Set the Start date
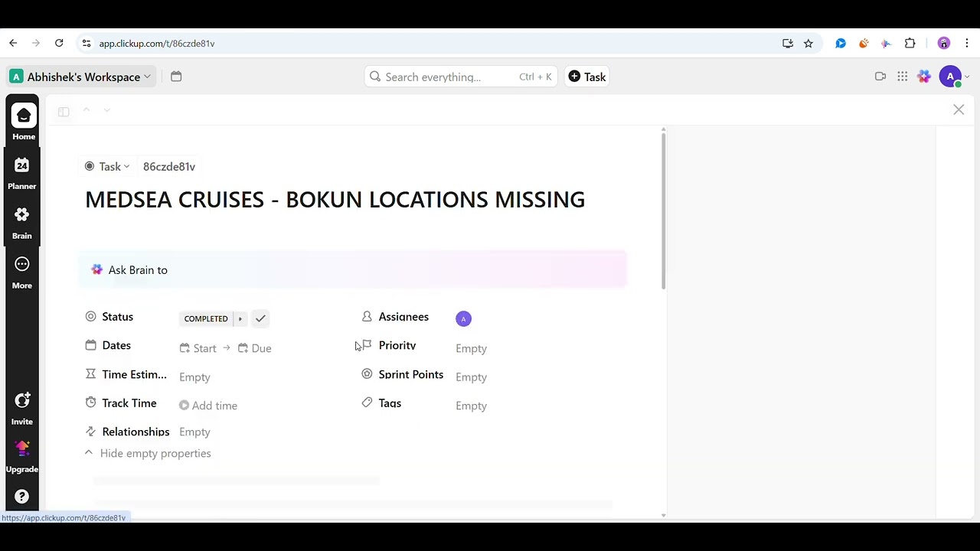Screen dimensions: 980x551 pyautogui.click(x=198, y=348)
